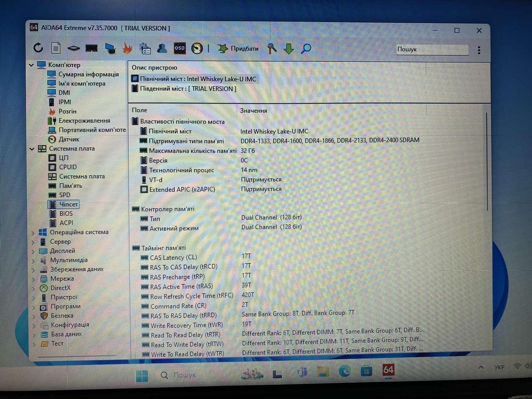Expand the Дисплей tree node

coord(33,251)
